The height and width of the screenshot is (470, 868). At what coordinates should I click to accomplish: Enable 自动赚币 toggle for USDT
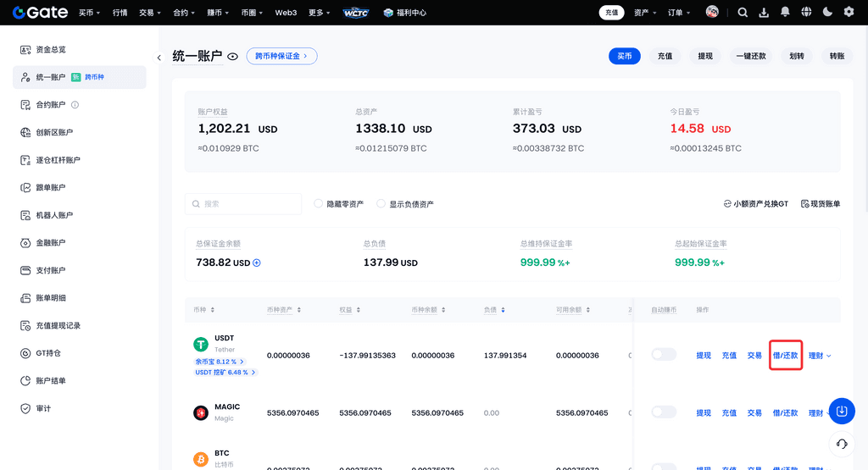click(x=664, y=355)
